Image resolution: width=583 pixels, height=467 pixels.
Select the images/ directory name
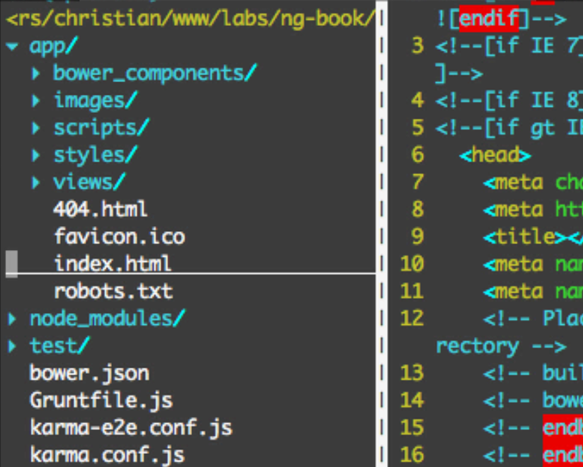[x=96, y=101]
